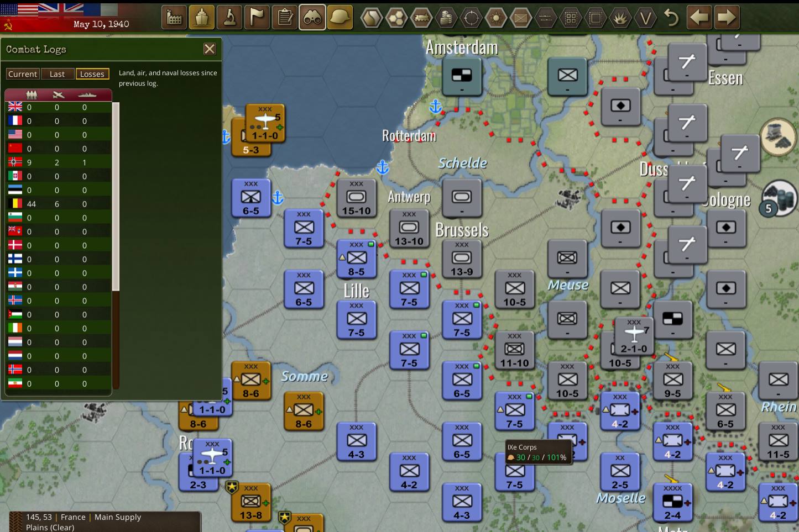The image size is (799, 532).
Task: Go to previous unit with left arrow
Action: [699, 18]
